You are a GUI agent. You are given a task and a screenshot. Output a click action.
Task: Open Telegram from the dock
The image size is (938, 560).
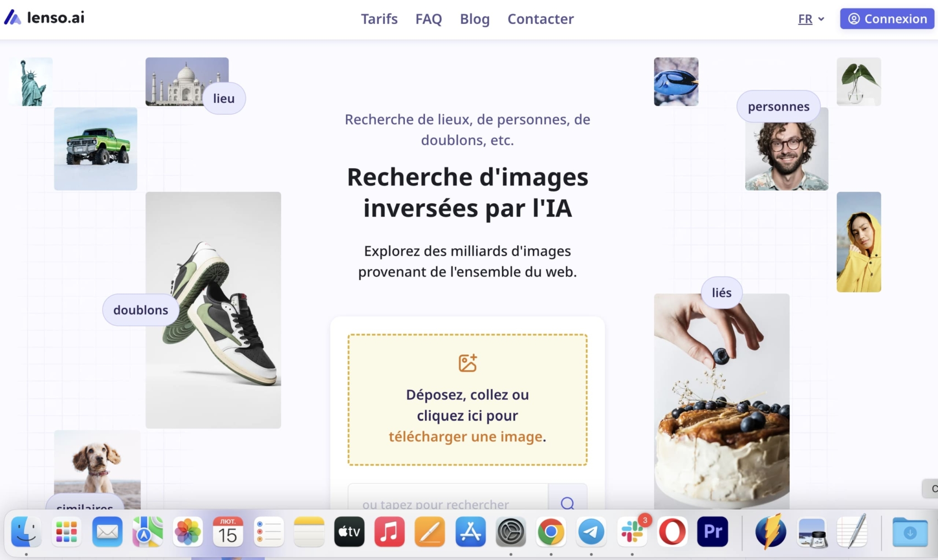tap(592, 531)
